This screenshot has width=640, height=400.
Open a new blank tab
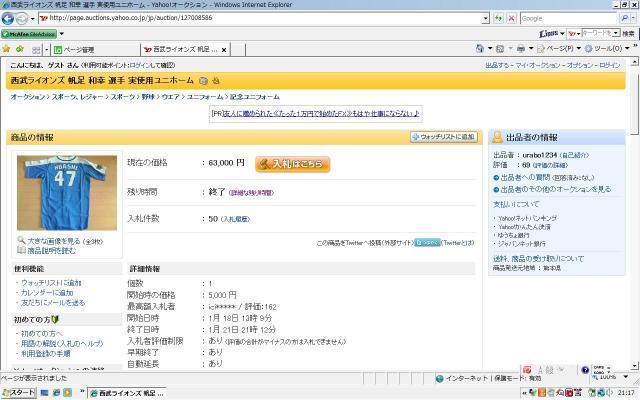[x=238, y=50]
